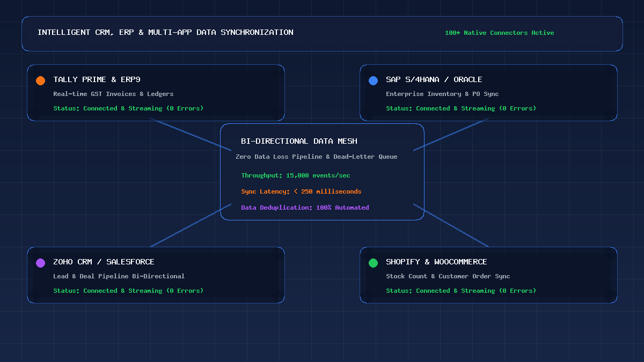Click the Intelligent CRM, ERP header title
Image resolution: width=644 pixels, height=362 pixels.
[x=165, y=32]
